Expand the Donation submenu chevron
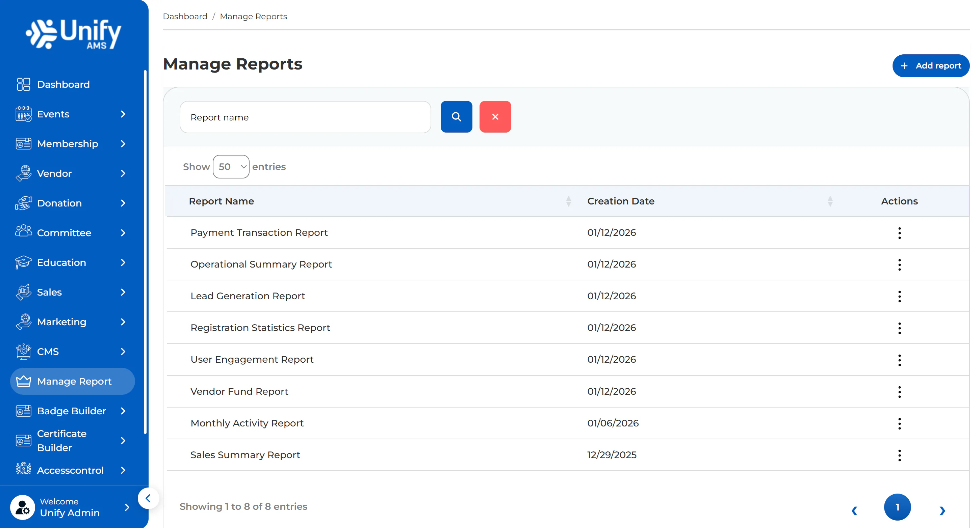Viewport: 980px width, 528px height. (123, 203)
